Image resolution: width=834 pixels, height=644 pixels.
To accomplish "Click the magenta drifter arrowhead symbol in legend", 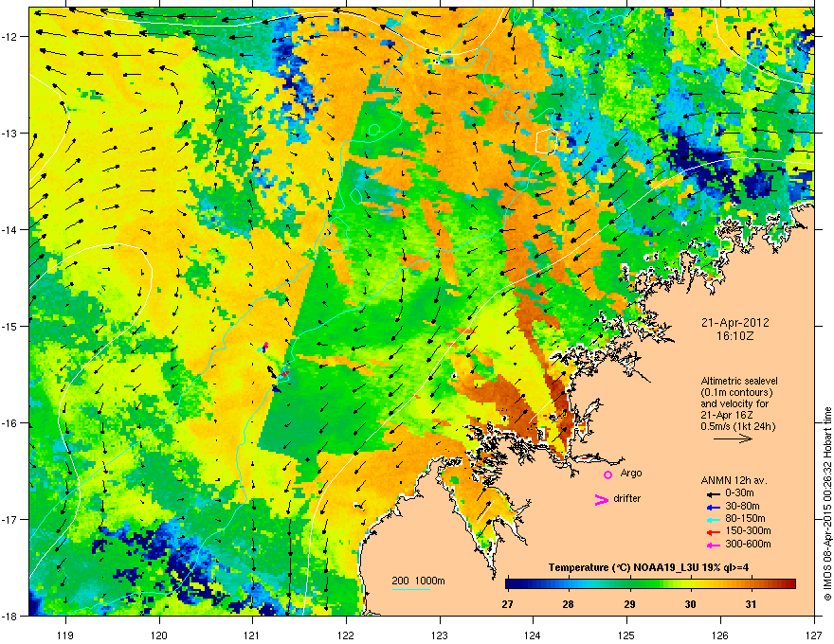I will pos(601,499).
